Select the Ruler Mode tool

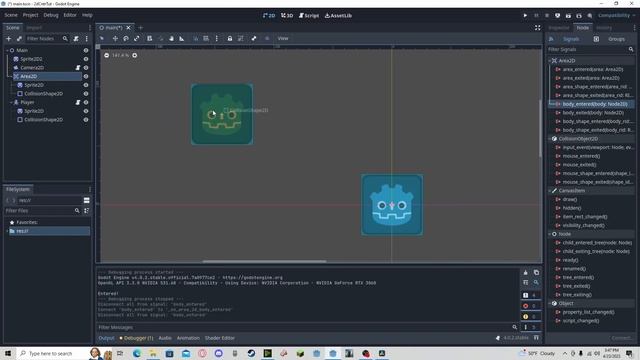[182, 38]
